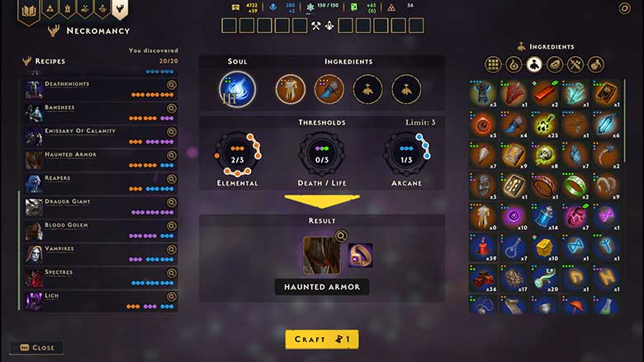Pick the red candle ingredient x39

click(x=483, y=247)
